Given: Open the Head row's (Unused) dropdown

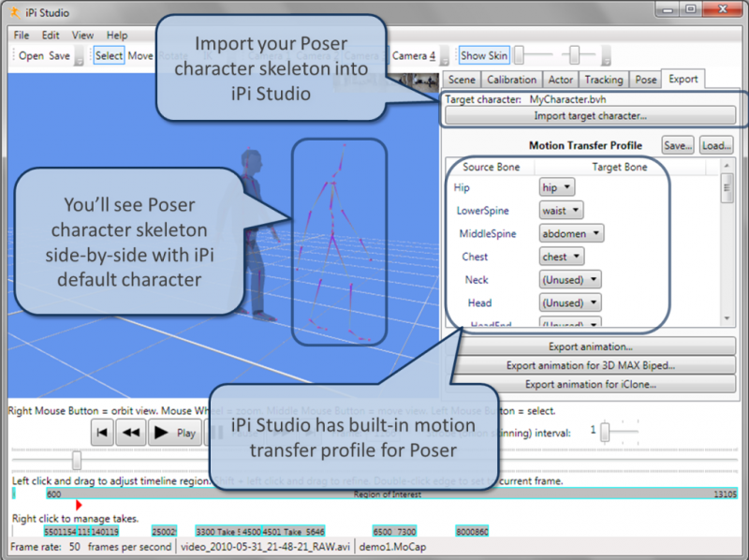Looking at the screenshot, I should [570, 302].
